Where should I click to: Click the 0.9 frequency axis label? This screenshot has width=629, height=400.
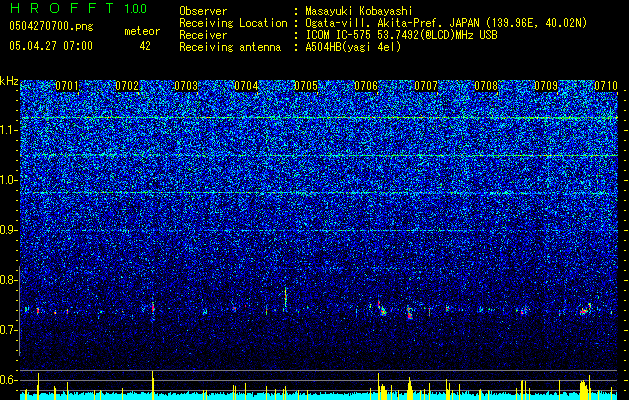[x=9, y=230]
